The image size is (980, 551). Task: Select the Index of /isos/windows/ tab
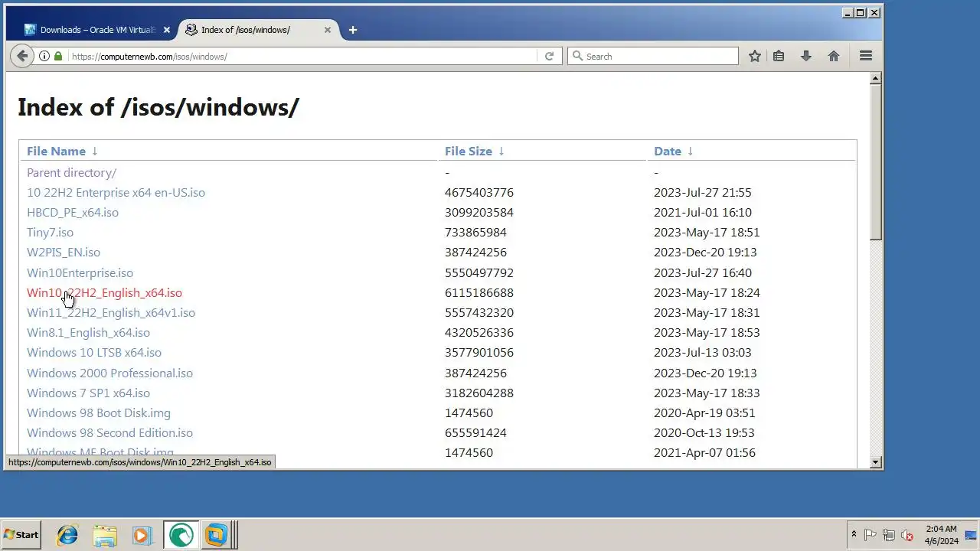(258, 30)
